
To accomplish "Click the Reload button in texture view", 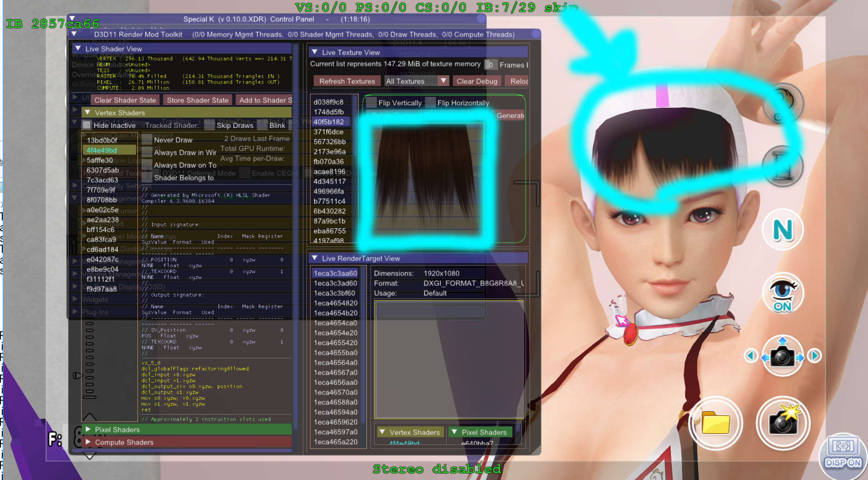I will 517,81.
